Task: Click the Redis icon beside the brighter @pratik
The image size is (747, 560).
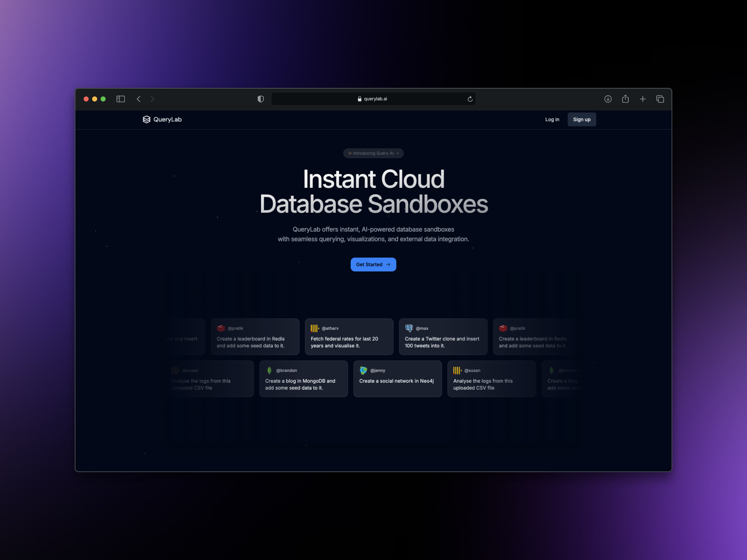Action: click(x=221, y=328)
